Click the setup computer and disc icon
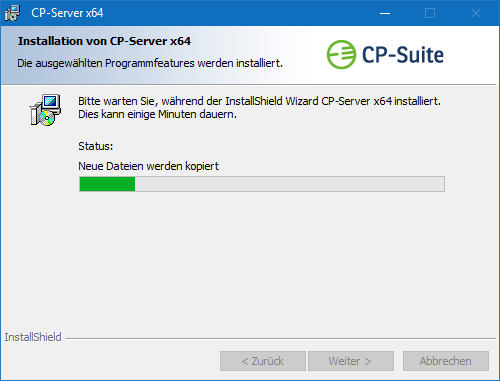The width and height of the screenshot is (500, 381). pos(45,110)
